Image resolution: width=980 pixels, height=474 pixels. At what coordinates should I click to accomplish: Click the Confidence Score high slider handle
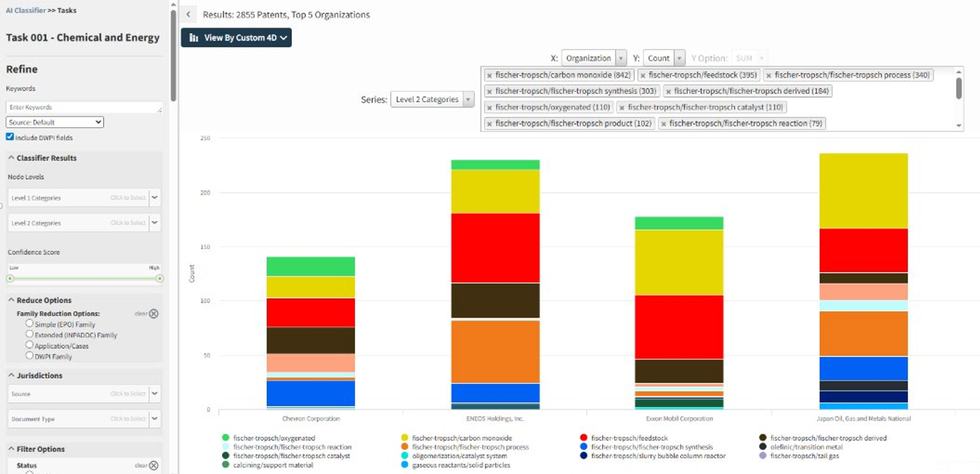coord(160,279)
